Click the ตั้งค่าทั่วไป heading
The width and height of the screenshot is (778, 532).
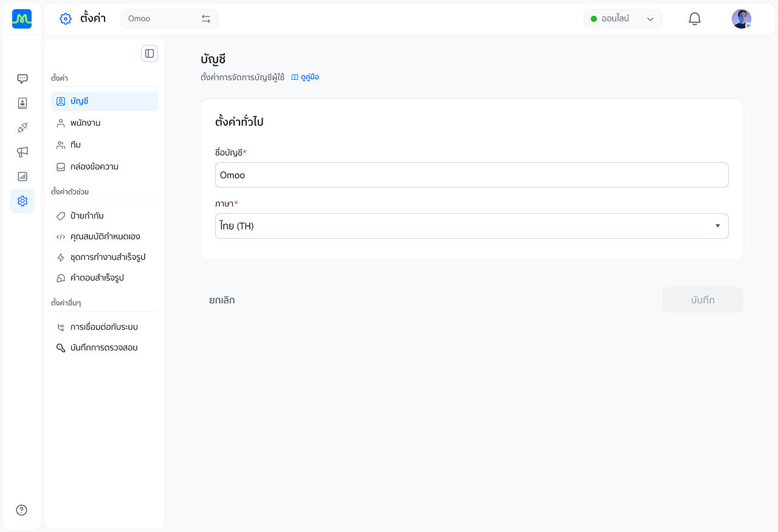tap(239, 122)
